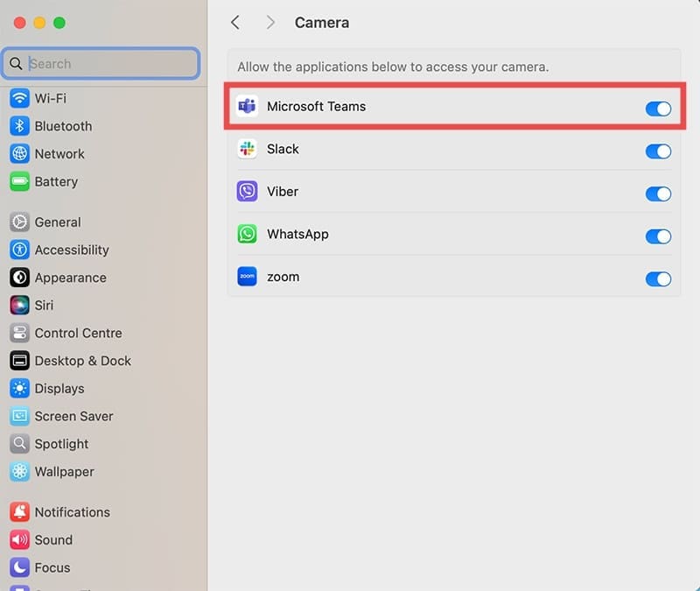Disable zoom's camera access switch
The height and width of the screenshot is (591, 700).
658,278
